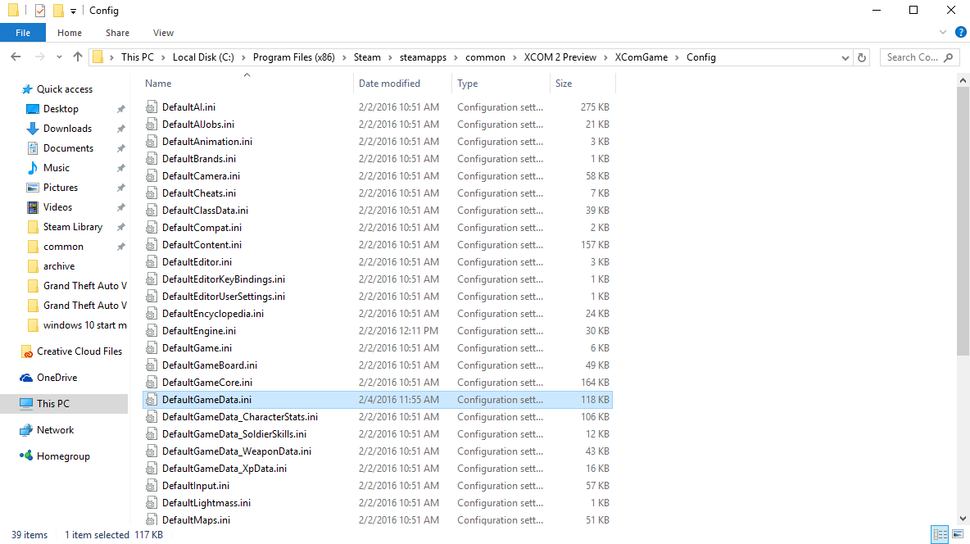Click the Properties icon in title bar
The image size is (970, 544).
40,11
